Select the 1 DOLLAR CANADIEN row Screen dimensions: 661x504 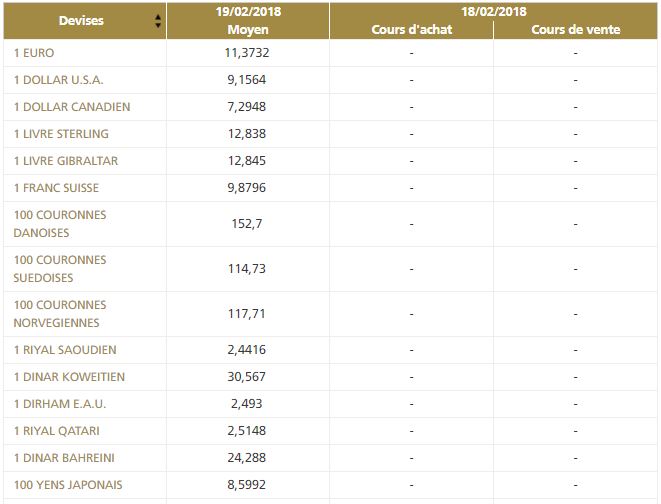coord(72,107)
